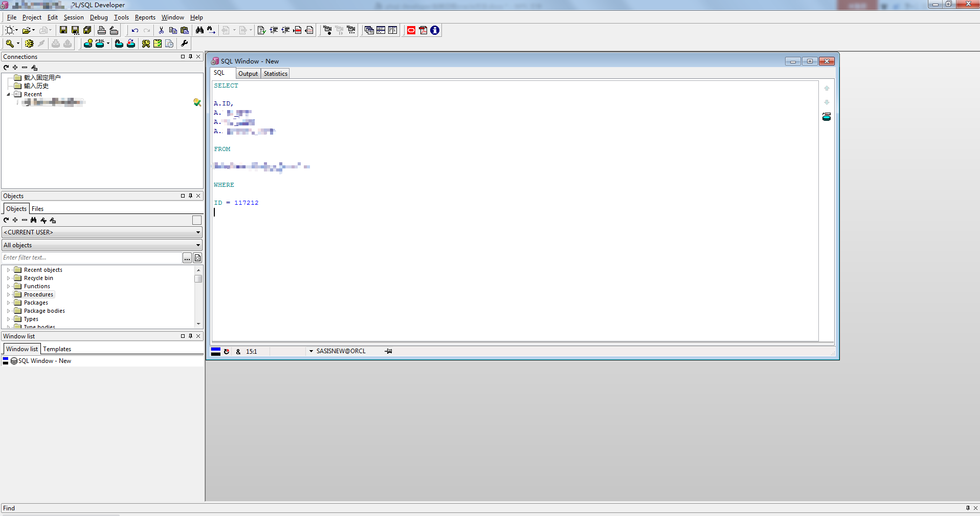Image resolution: width=980 pixels, height=516 pixels.
Task: Click the Enter filter text field
Action: (x=92, y=257)
